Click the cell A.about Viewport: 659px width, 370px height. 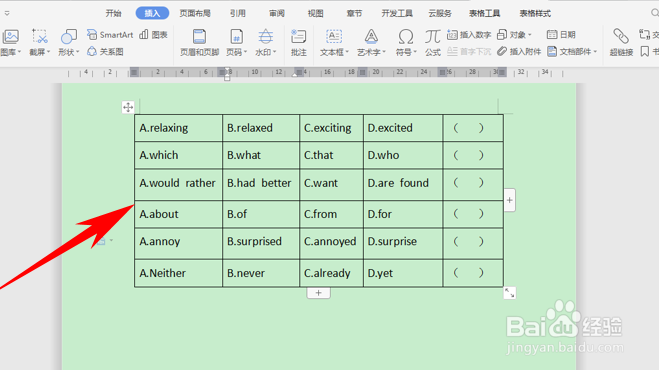tap(178, 214)
